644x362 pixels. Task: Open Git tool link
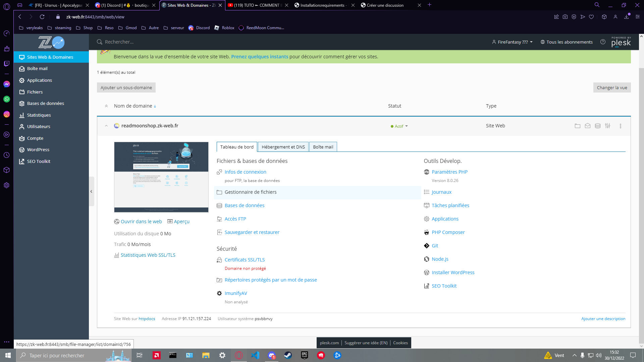tap(435, 246)
